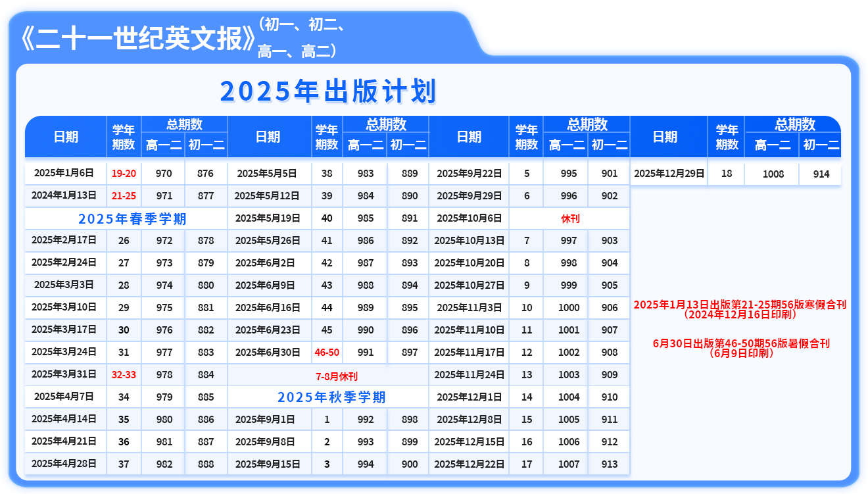Screen dimensions: 868x494
Task: Click the red note "2025年1月13日出版第21-25期56版寒假合刊"
Action: 740,305
